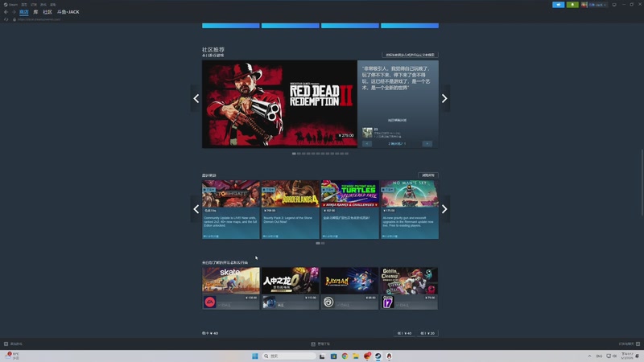644x362 pixels.
Task: Show previous community recommendation with left arrow
Action: (196, 98)
